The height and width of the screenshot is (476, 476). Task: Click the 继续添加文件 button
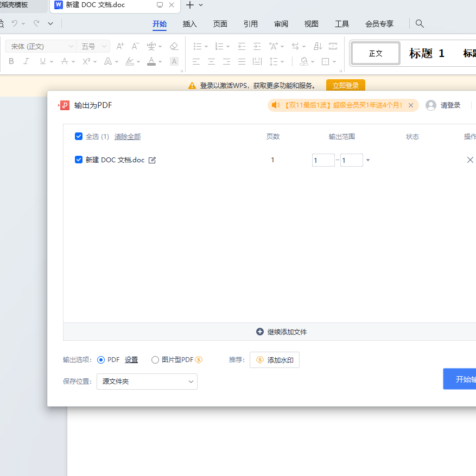(281, 332)
